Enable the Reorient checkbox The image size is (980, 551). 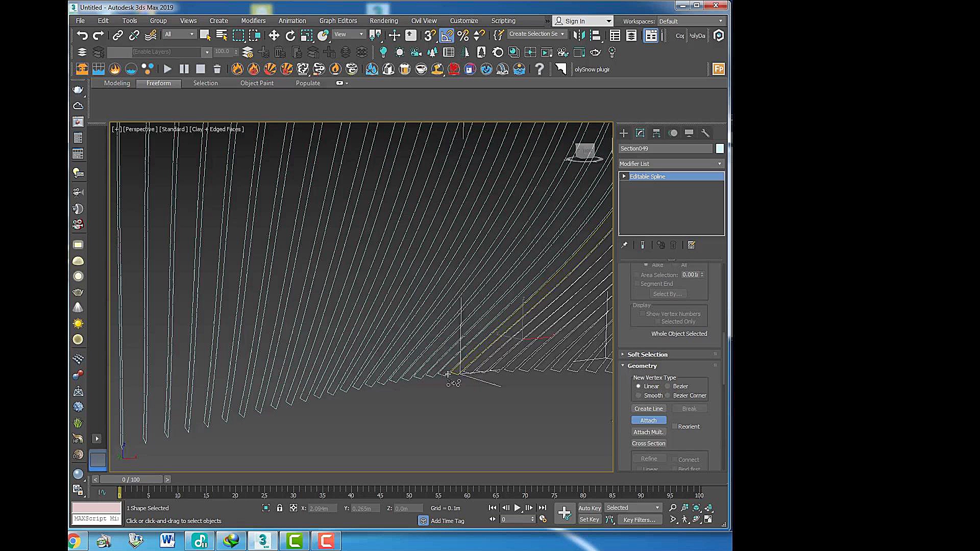675,427
